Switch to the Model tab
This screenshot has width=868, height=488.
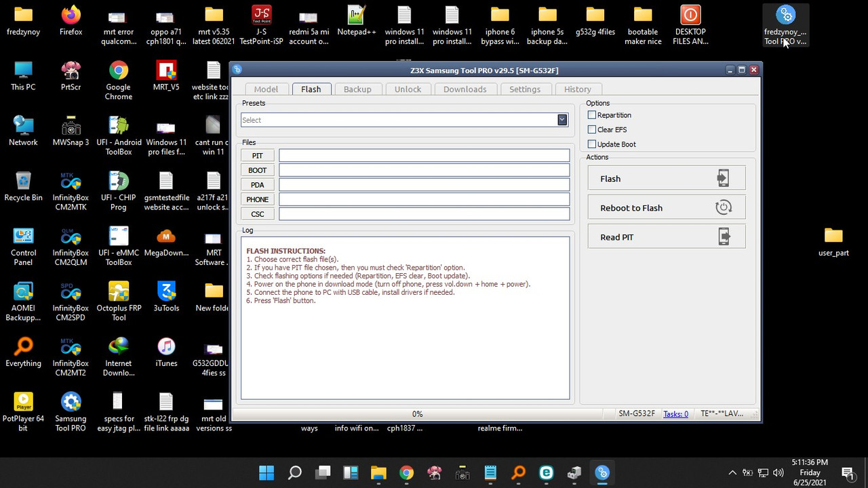(x=266, y=89)
